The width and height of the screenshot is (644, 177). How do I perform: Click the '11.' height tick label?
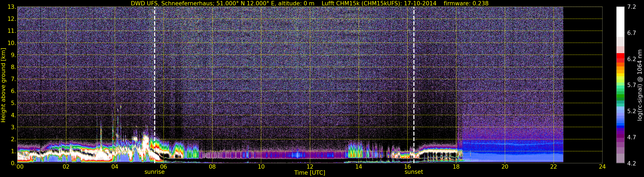(12, 31)
